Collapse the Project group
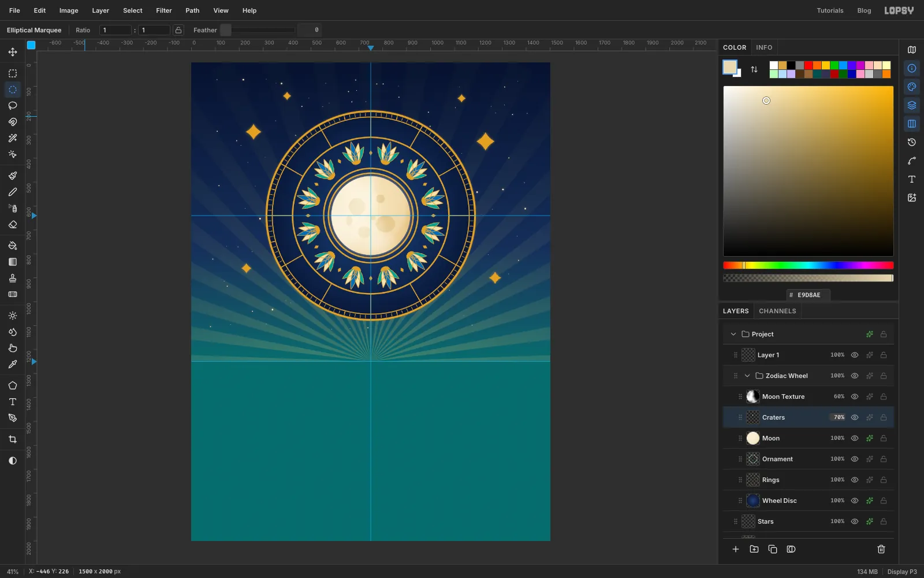The image size is (924, 578). (x=733, y=334)
